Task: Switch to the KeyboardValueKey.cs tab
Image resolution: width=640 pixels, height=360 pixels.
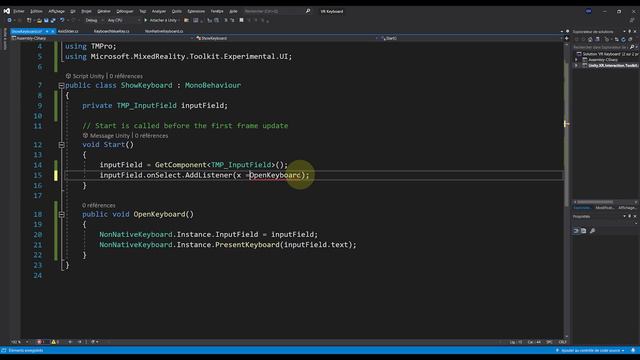Action: point(111,31)
